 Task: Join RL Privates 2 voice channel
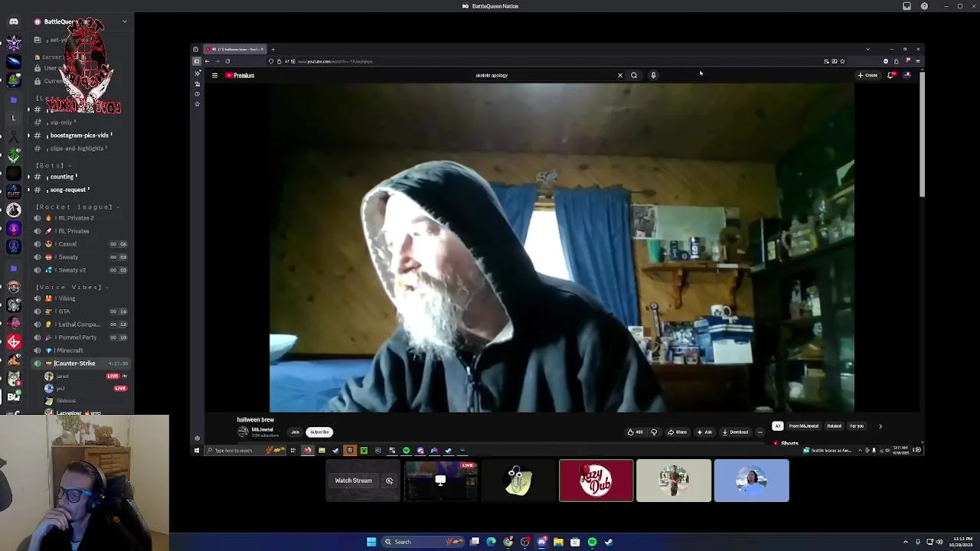pos(76,218)
